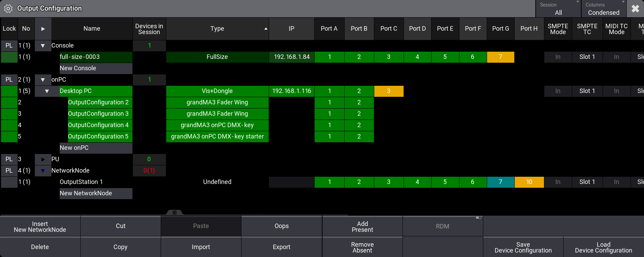Select NetworkNode devices count 0(1)
The width and height of the screenshot is (644, 257).
(149, 171)
